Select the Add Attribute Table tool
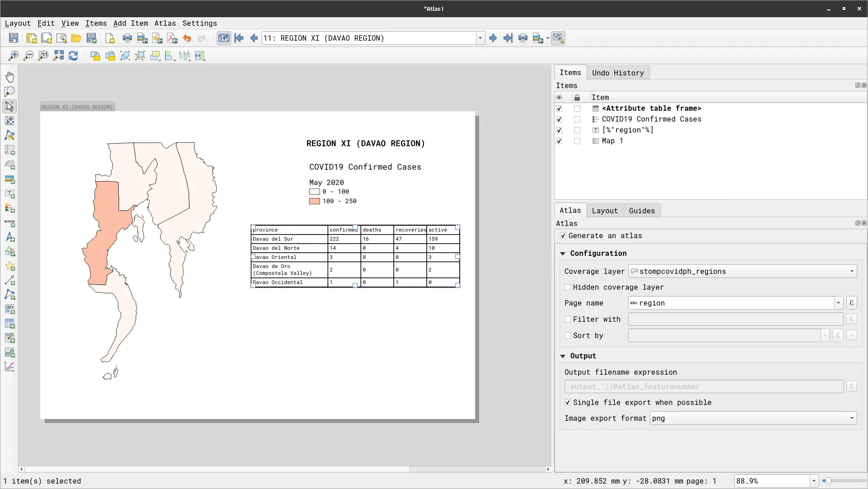This screenshot has height=489, width=868. pos(10,324)
